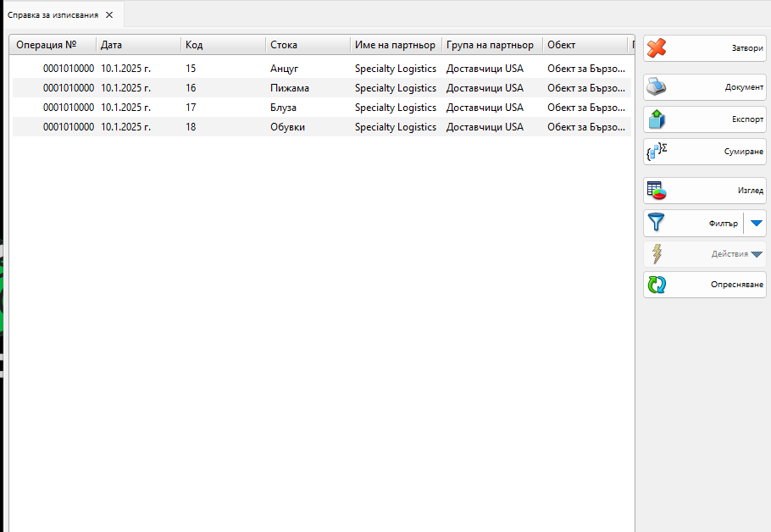
Task: Click the Действия lightning bolt icon
Action: pos(657,254)
